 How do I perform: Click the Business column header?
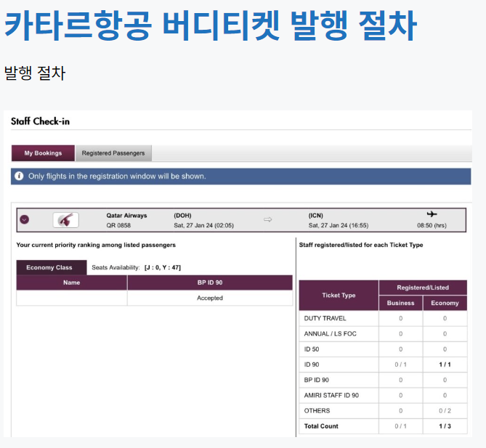pyautogui.click(x=400, y=303)
